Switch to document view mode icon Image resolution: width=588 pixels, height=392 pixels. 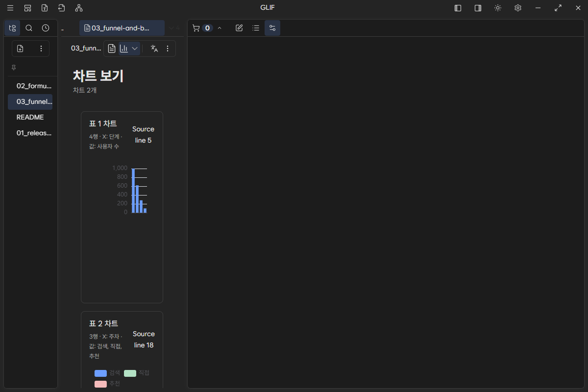[112, 49]
